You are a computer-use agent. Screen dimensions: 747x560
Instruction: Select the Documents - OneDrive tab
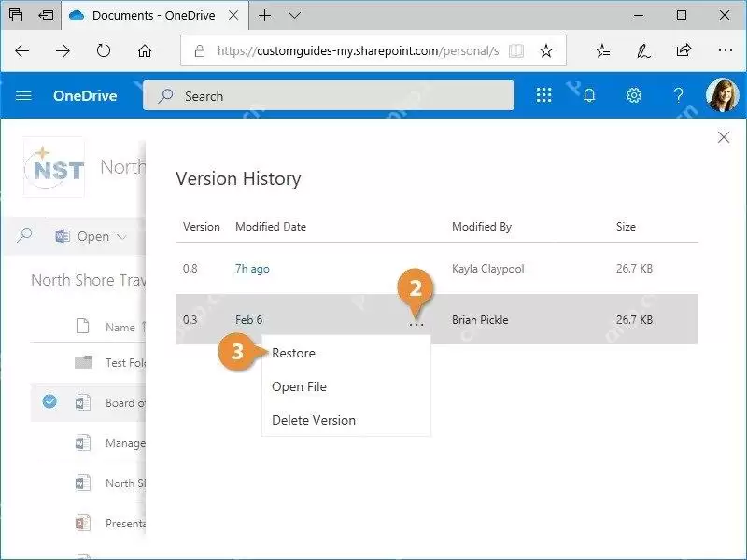pyautogui.click(x=154, y=16)
